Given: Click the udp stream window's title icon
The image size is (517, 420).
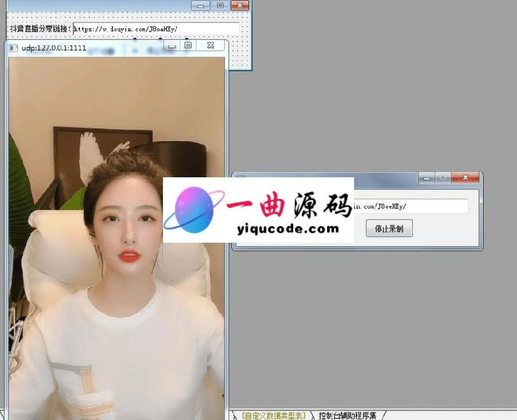Looking at the screenshot, I should click(13, 48).
